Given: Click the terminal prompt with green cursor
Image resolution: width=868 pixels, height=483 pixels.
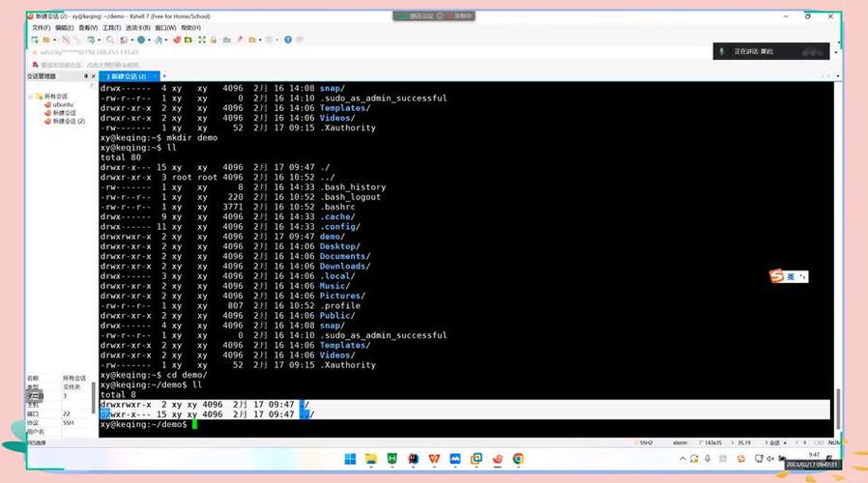Looking at the screenshot, I should click(148, 424).
